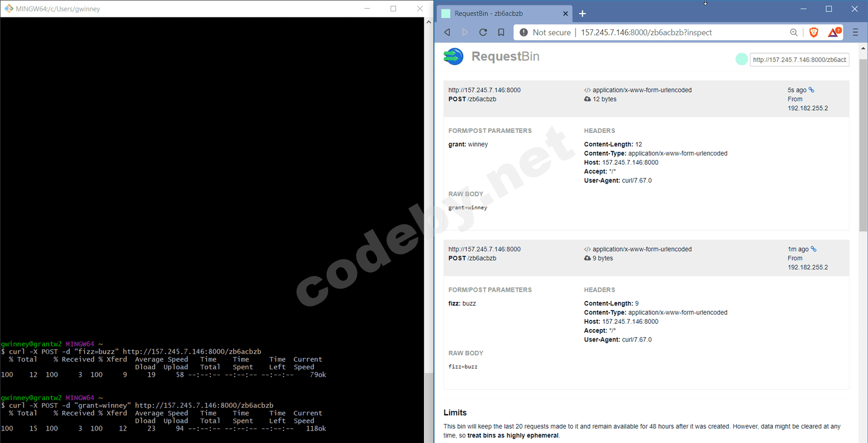Minimize the Git Bash window
The height and width of the screenshot is (443, 868).
pyautogui.click(x=367, y=9)
